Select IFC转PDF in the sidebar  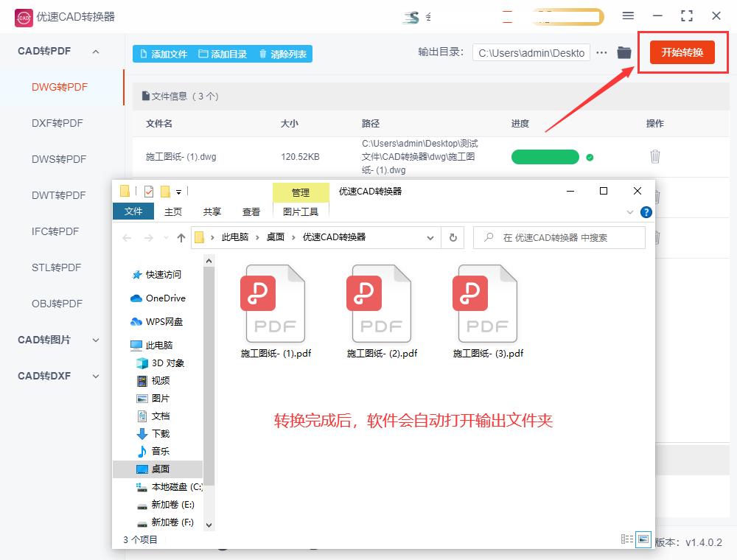click(x=55, y=231)
